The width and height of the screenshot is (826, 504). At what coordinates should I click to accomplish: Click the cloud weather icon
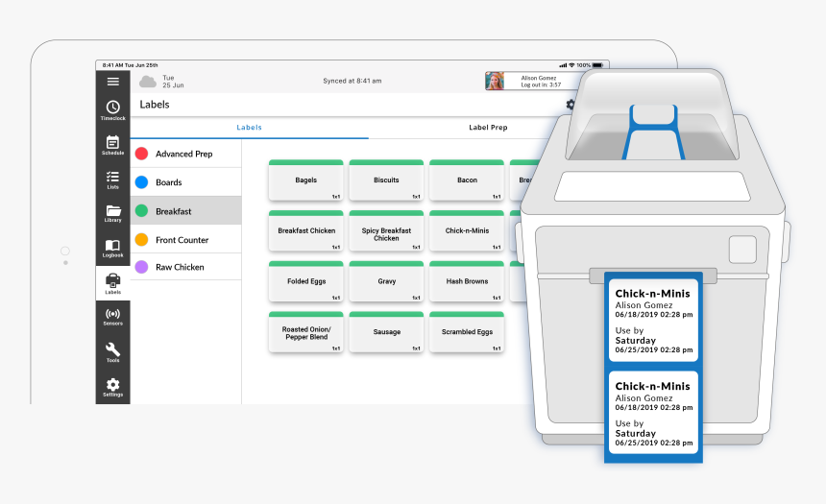tap(148, 82)
